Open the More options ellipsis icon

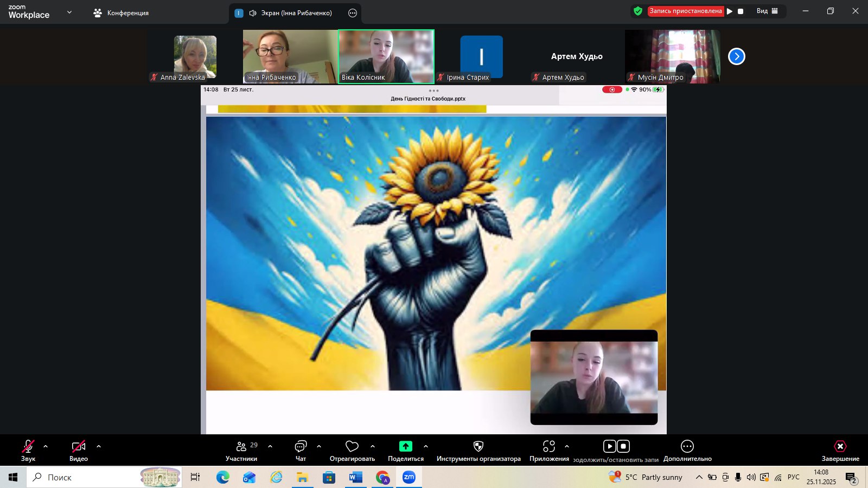click(687, 446)
